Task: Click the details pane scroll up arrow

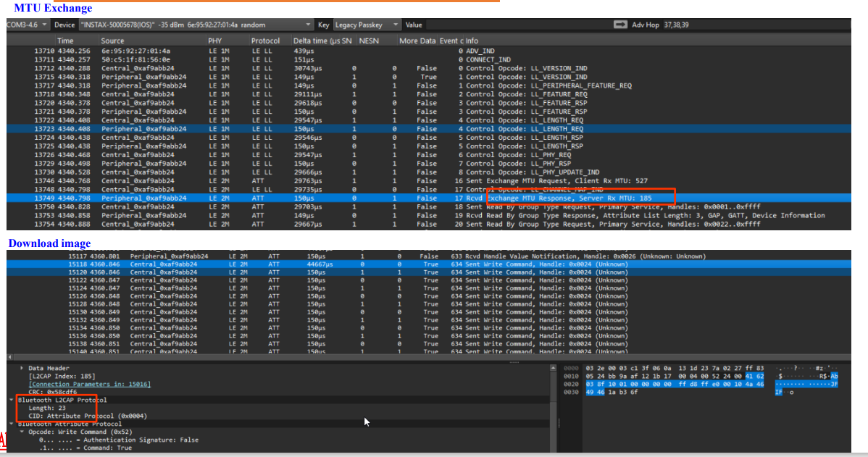Action: click(553, 368)
